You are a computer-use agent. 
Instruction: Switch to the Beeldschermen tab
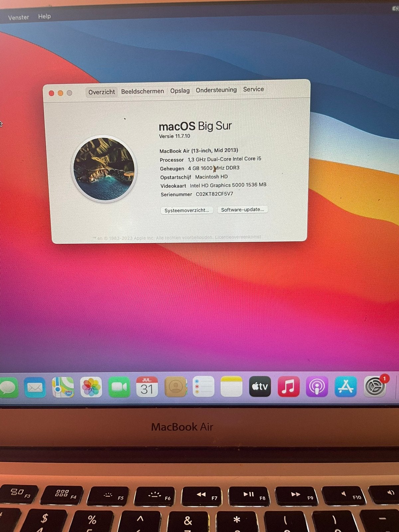[x=142, y=91]
